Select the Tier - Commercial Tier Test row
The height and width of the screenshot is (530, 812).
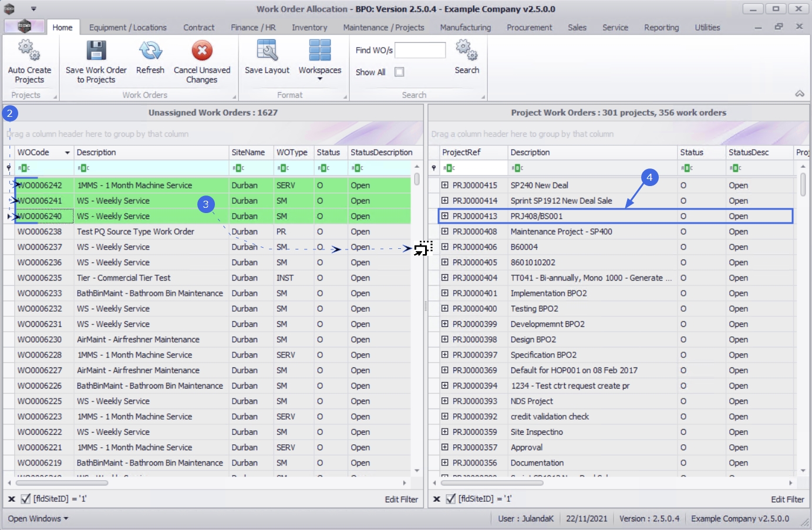click(x=207, y=278)
